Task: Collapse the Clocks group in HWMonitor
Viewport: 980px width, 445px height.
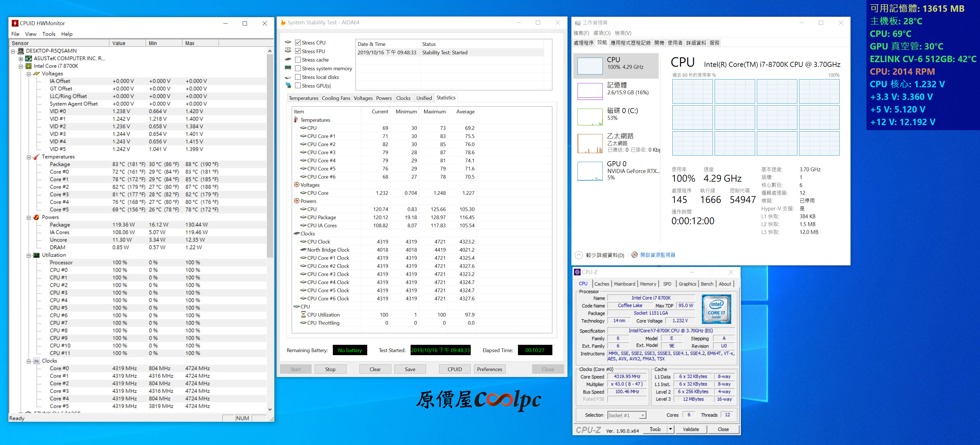Action: pyautogui.click(x=29, y=361)
